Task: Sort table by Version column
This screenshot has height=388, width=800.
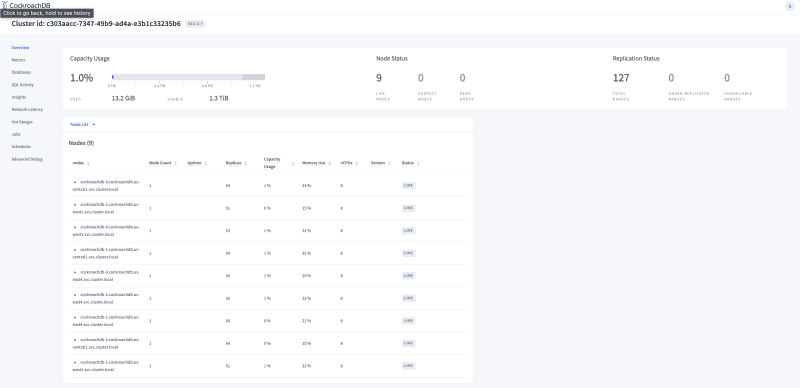Action: [x=381, y=163]
